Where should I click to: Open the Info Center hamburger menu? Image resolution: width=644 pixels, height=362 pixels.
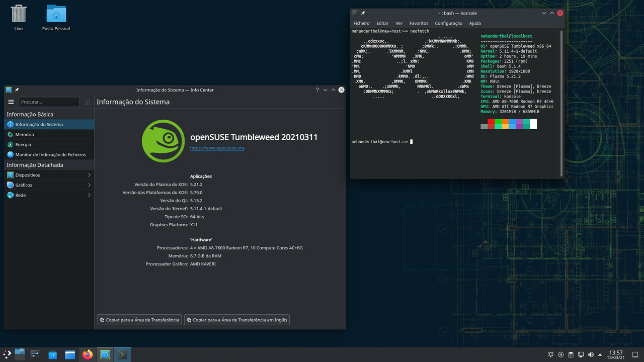click(x=11, y=102)
